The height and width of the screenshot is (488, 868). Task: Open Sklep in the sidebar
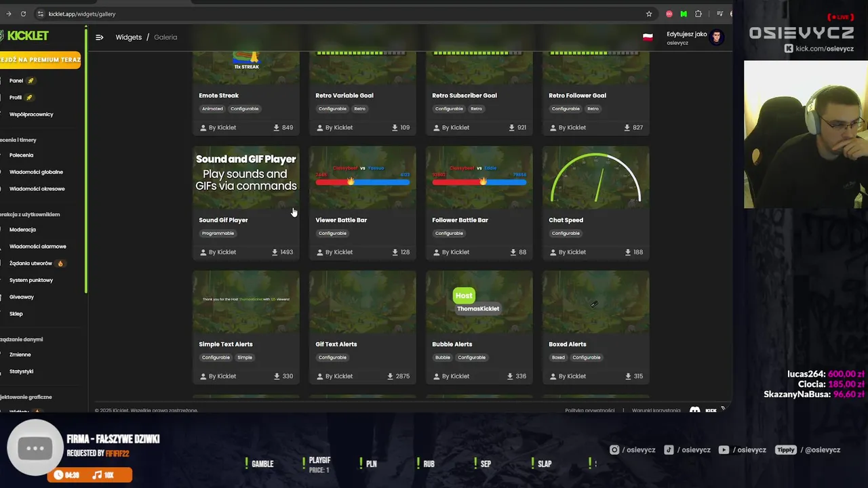tap(16, 314)
